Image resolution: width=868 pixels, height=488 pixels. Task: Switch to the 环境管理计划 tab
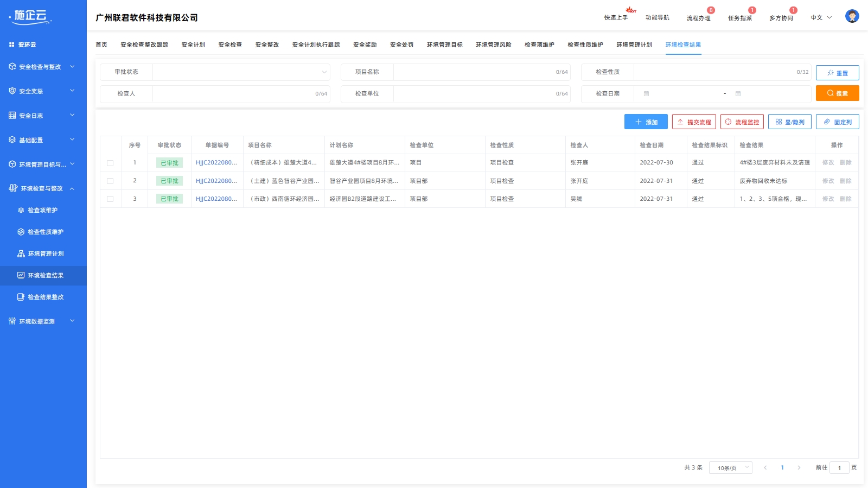[x=634, y=45]
